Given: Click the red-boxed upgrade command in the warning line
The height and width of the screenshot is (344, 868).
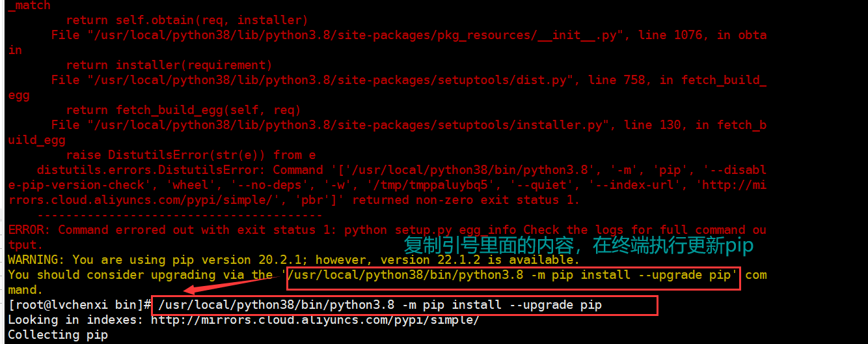Looking at the screenshot, I should [x=513, y=275].
